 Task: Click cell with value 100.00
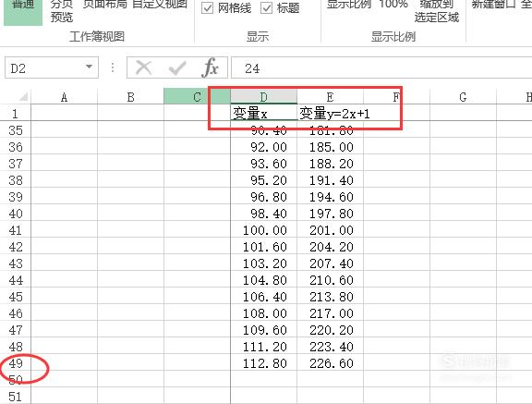263,230
